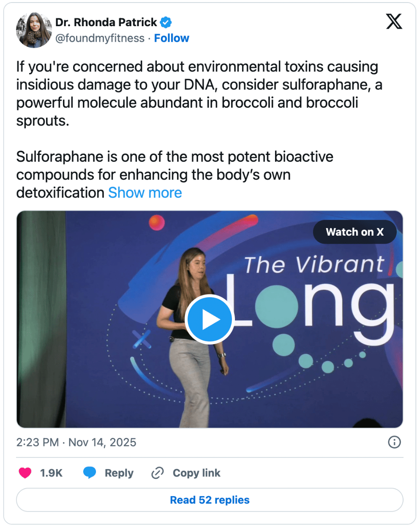Click the chain link copy icon
The width and height of the screenshot is (420, 527).
tap(157, 473)
